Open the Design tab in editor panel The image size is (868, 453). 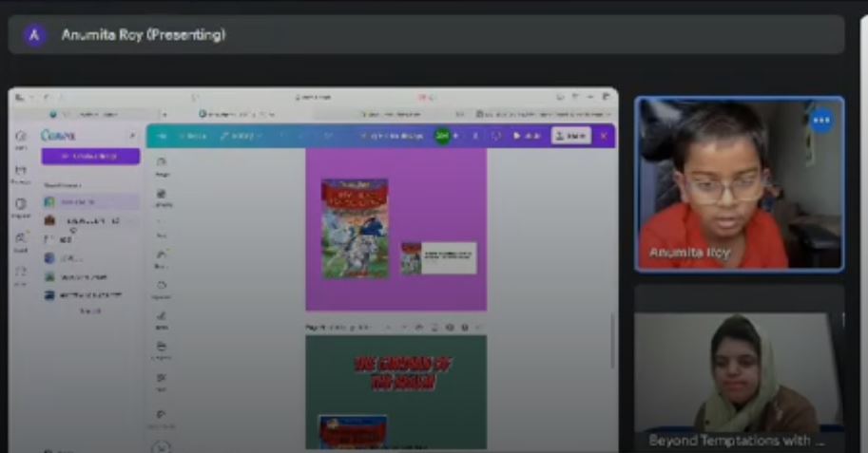coord(162,166)
